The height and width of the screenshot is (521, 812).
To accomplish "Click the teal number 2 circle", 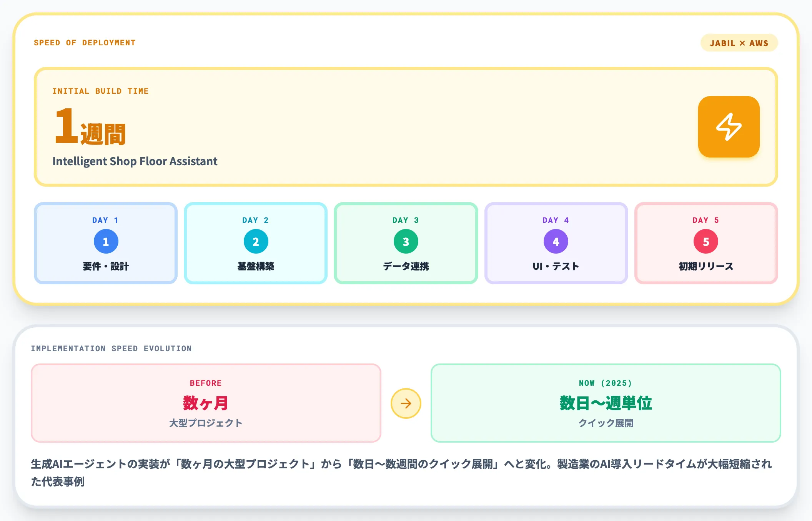I will [256, 241].
